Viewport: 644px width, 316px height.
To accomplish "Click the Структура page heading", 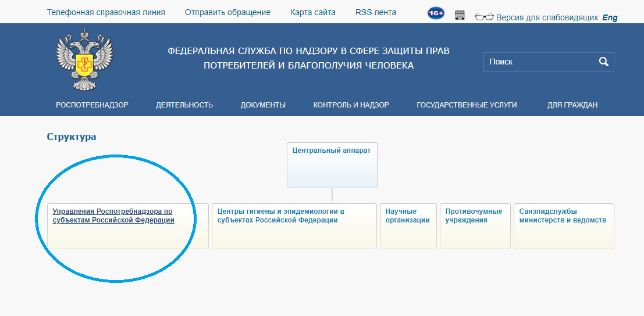I will point(72,137).
